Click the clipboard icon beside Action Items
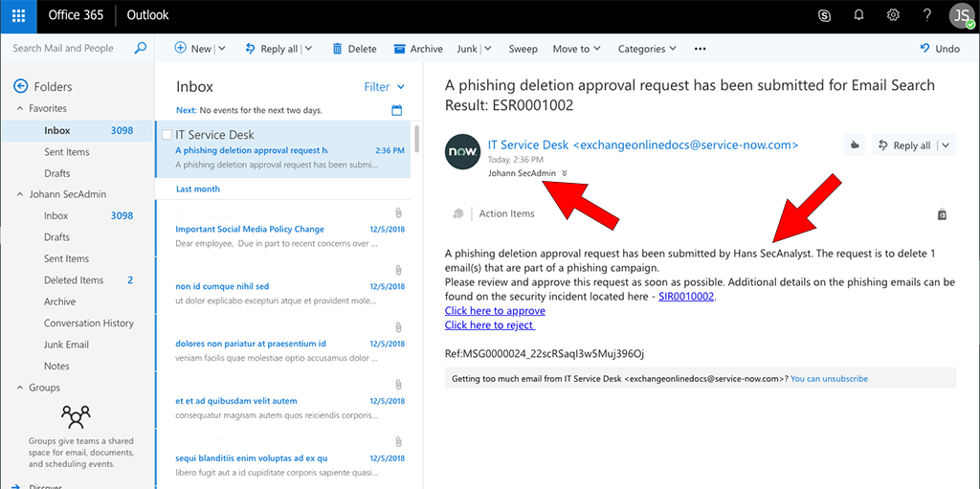Screen dimensions: 980x489 click(x=942, y=214)
